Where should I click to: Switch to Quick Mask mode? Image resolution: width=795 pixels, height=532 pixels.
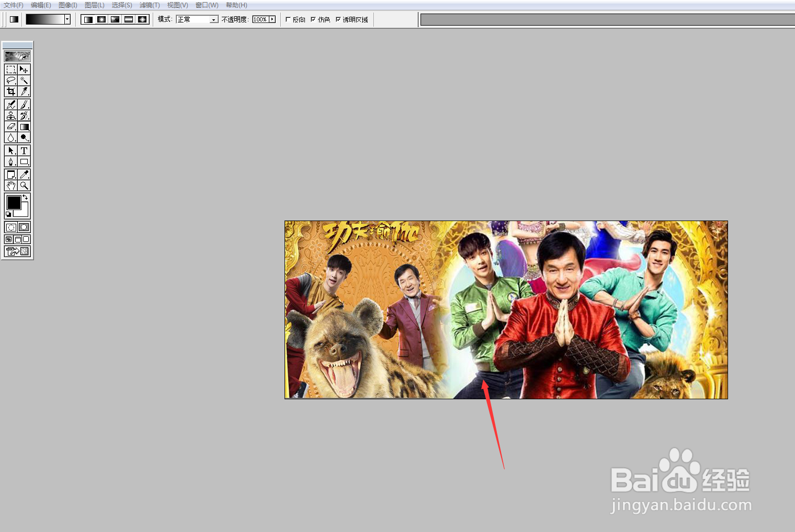[x=24, y=227]
